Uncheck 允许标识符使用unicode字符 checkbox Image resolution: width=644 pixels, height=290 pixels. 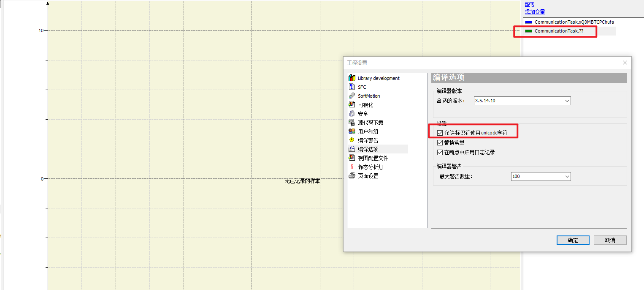pos(440,133)
